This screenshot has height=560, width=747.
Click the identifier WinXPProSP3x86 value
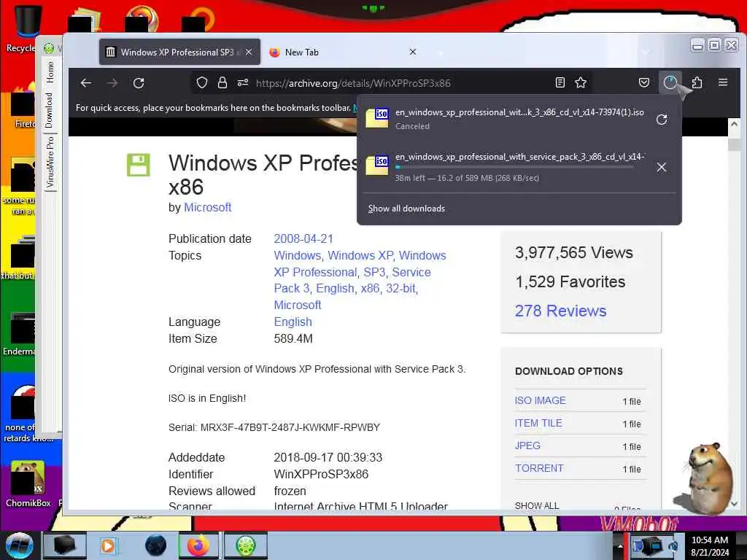[321, 474]
